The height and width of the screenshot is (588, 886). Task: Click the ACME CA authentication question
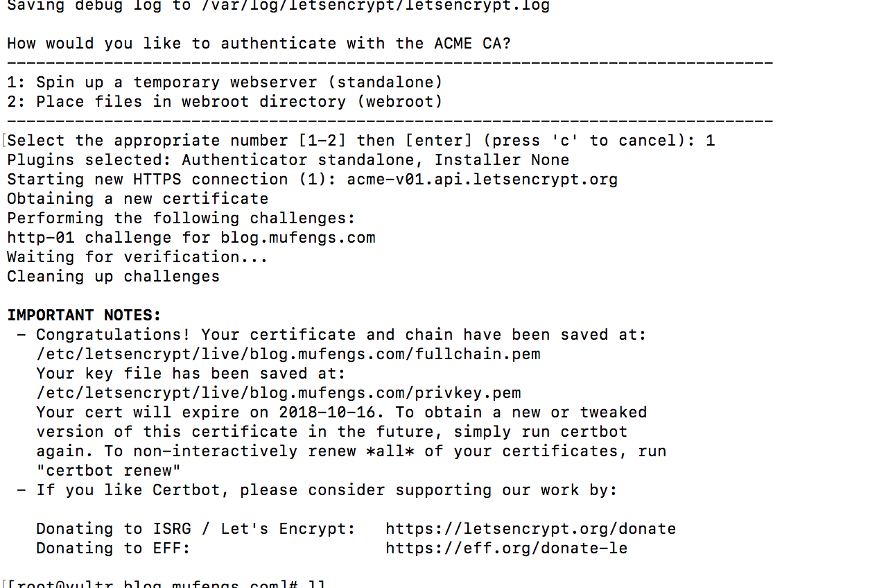(x=259, y=44)
